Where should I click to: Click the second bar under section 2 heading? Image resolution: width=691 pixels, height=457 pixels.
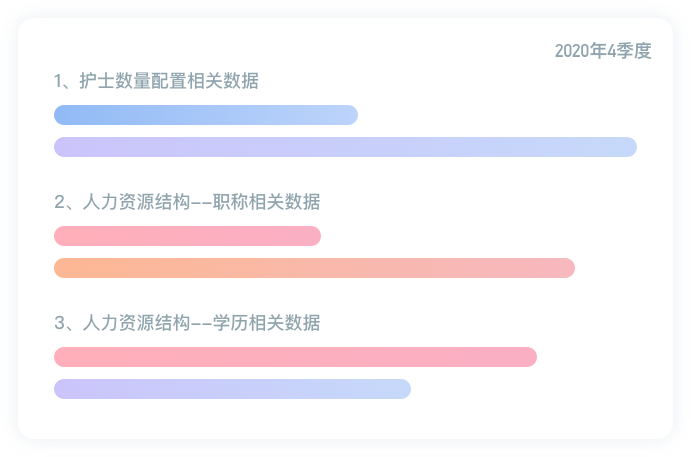[314, 268]
